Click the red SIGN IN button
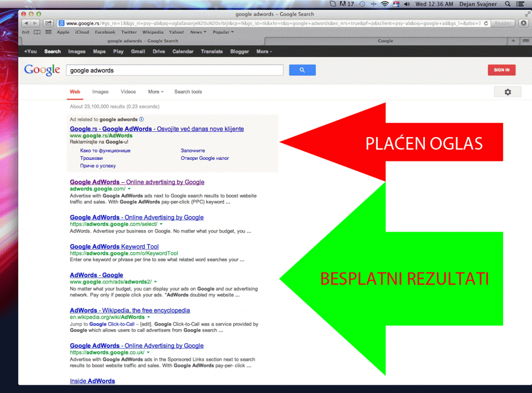 coord(501,70)
